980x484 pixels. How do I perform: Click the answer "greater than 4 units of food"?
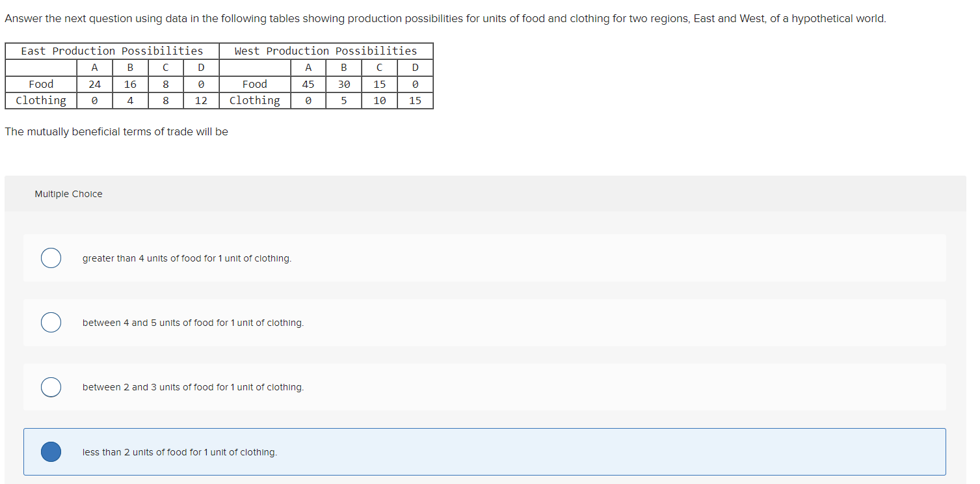(187, 258)
